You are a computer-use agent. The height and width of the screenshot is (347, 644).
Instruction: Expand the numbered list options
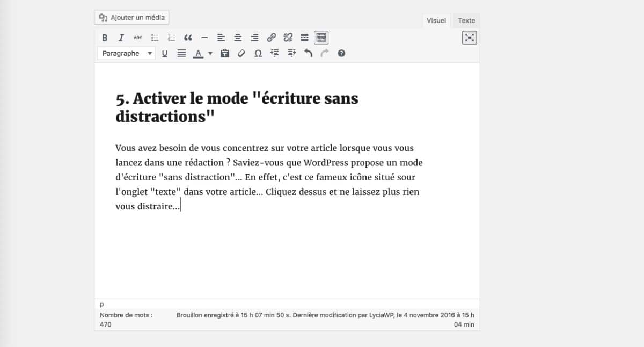171,37
